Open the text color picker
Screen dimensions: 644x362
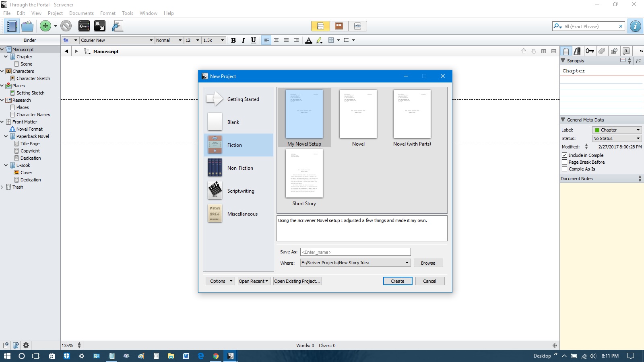(x=309, y=40)
